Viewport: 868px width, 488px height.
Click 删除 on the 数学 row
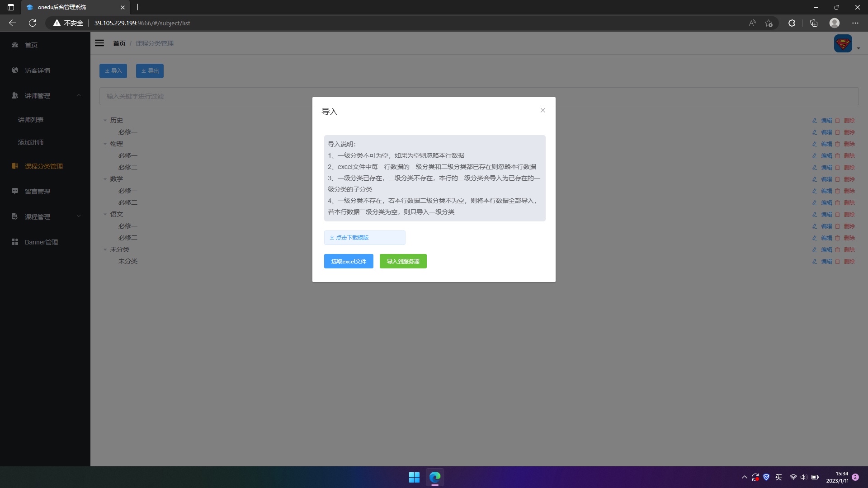pos(845,179)
